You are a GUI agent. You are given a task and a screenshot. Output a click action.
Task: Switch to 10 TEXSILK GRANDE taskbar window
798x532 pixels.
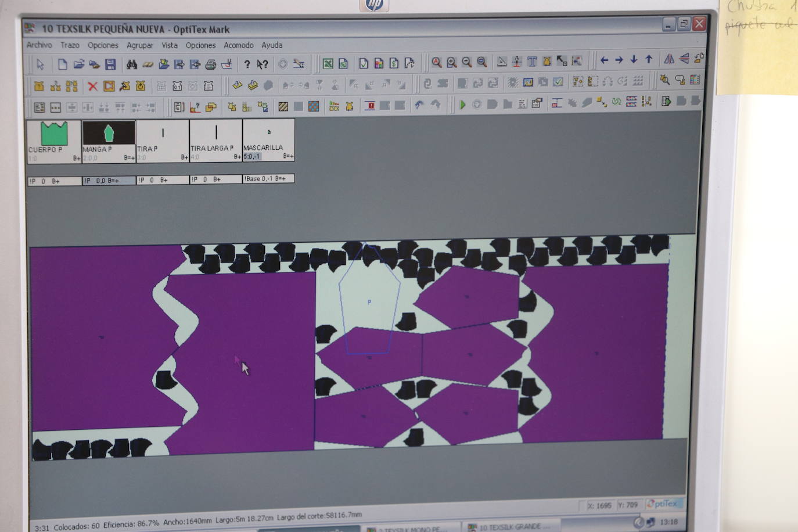coord(511,527)
